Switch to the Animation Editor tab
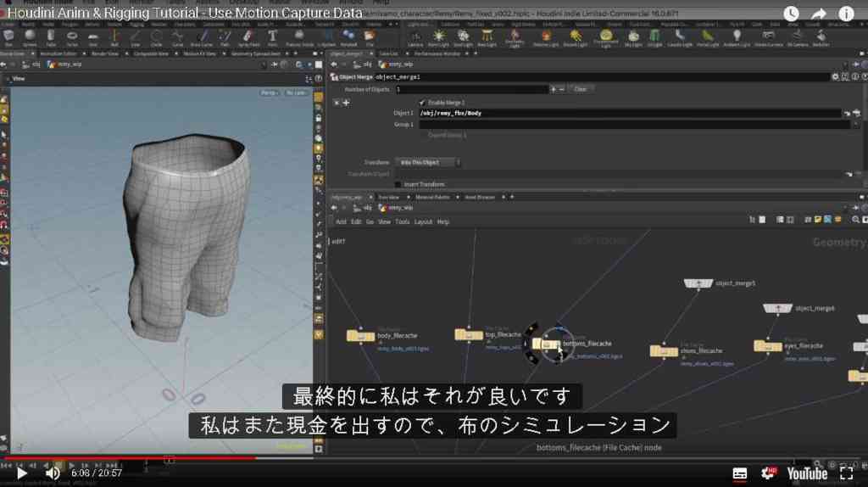This screenshot has width=868, height=487. 58,53
